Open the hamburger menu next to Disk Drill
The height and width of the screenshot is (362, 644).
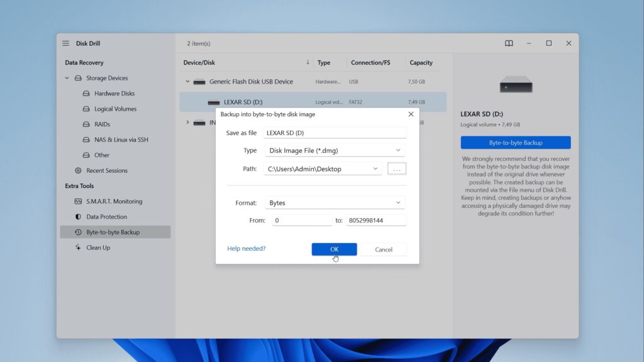tap(65, 43)
